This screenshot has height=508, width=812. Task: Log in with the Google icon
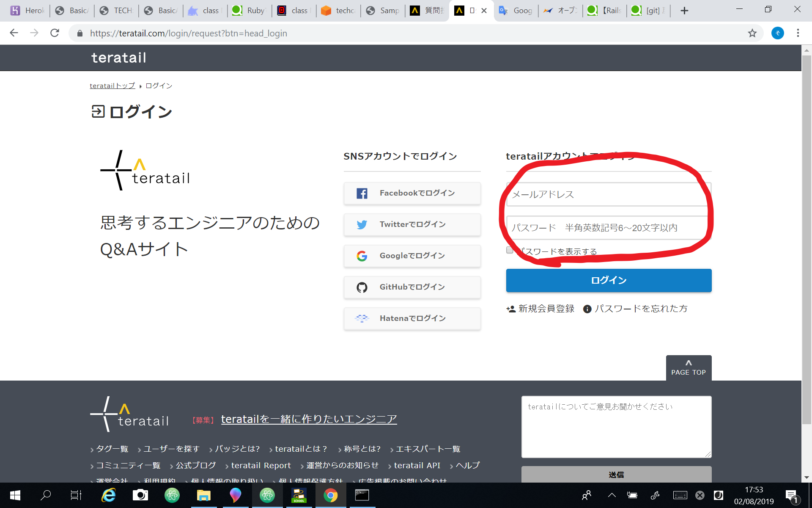(362, 256)
